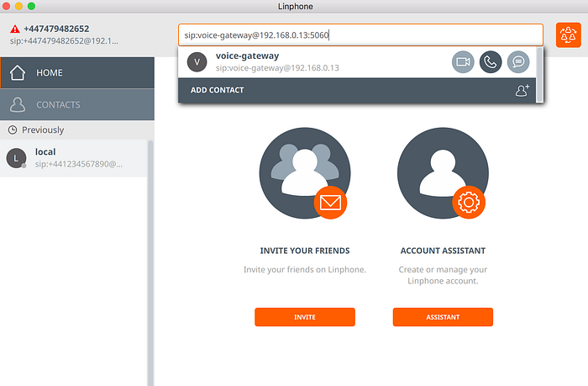The width and height of the screenshot is (588, 386).
Task: Click the Contacts person silhouette icon
Action: point(18,105)
